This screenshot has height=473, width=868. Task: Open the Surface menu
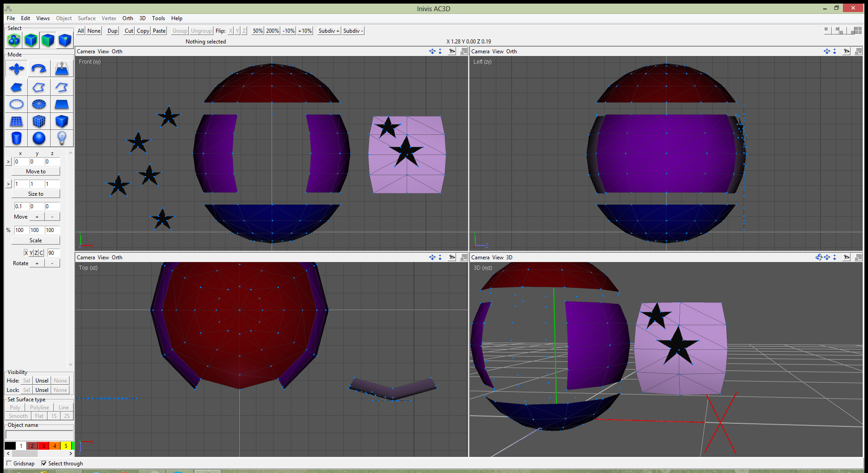pos(87,18)
